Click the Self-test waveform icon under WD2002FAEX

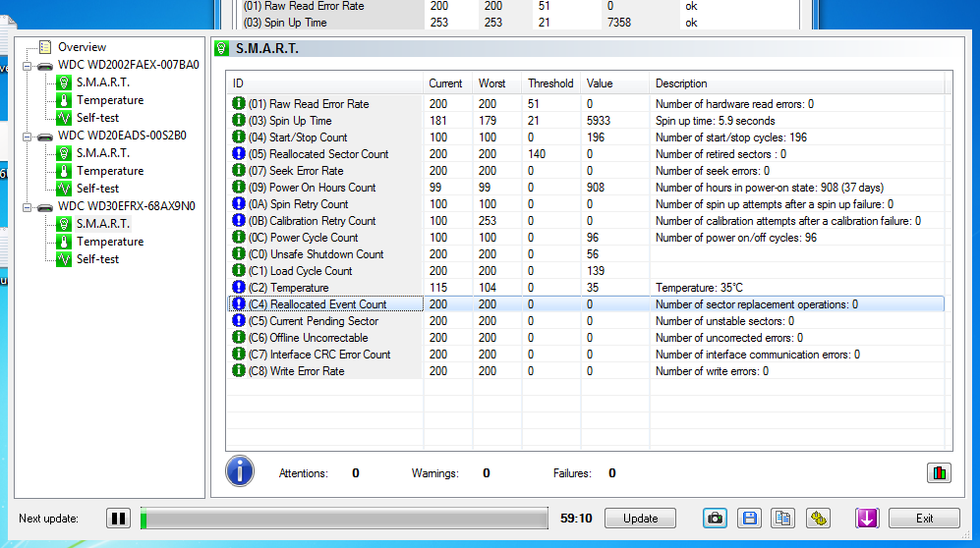click(64, 117)
